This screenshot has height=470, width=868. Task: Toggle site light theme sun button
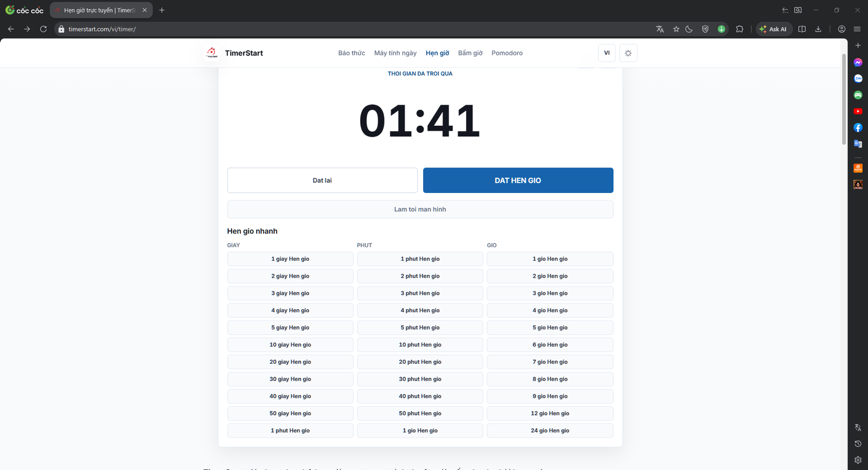tap(628, 53)
